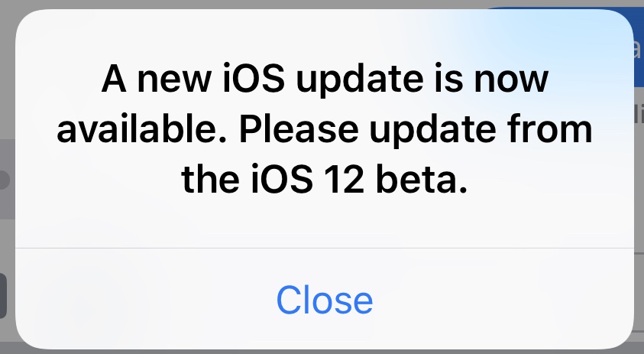The width and height of the screenshot is (644, 354).
Task: Click the first "update" word in the alert
Action: pyautogui.click(x=359, y=81)
